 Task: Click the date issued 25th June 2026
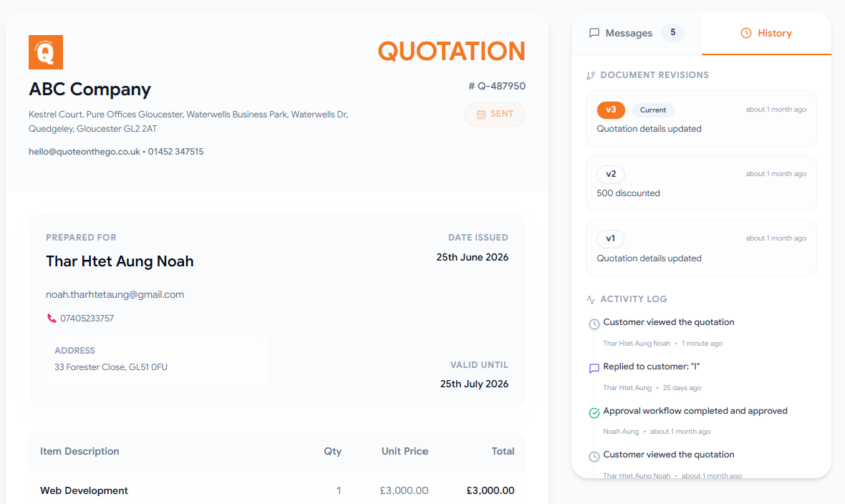472,257
